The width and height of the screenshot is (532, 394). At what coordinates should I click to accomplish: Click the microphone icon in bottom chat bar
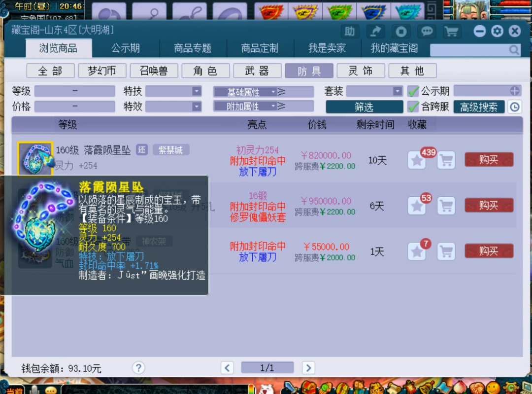tap(34, 390)
